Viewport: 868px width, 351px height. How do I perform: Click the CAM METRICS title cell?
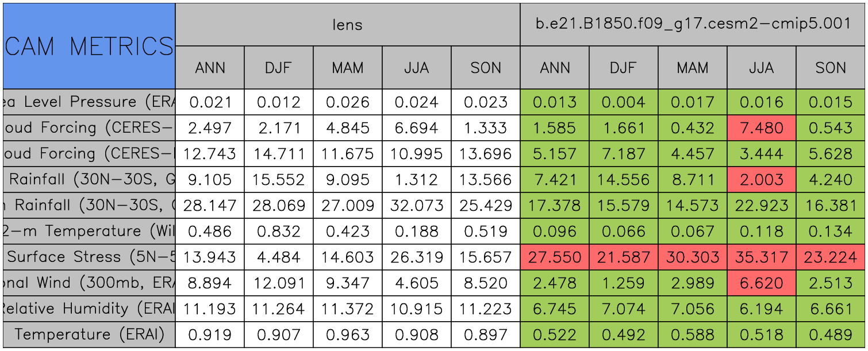tap(89, 46)
